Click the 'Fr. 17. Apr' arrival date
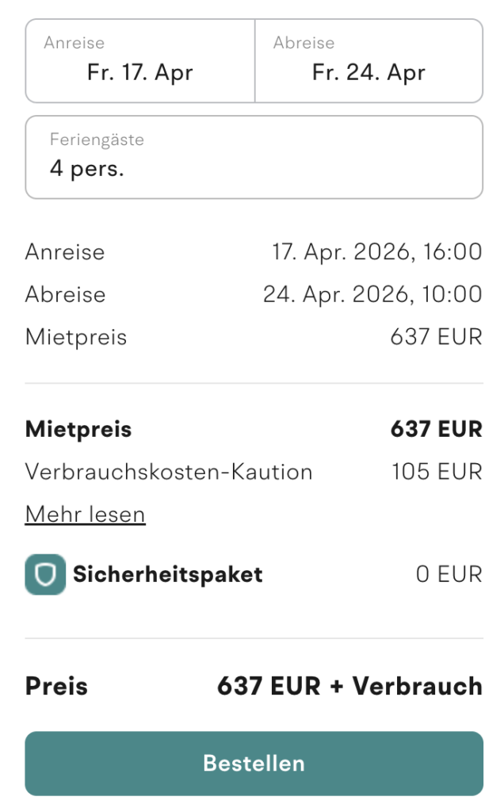 click(139, 73)
